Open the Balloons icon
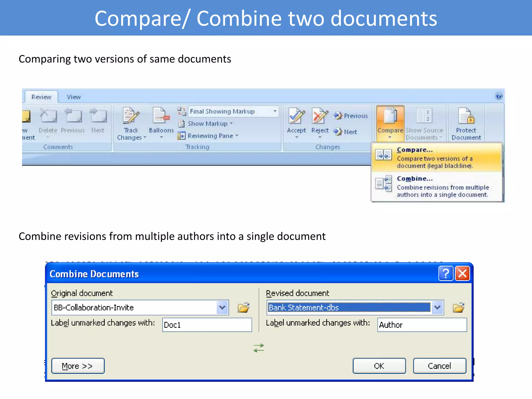The height and width of the screenshot is (399, 532). tap(161, 115)
